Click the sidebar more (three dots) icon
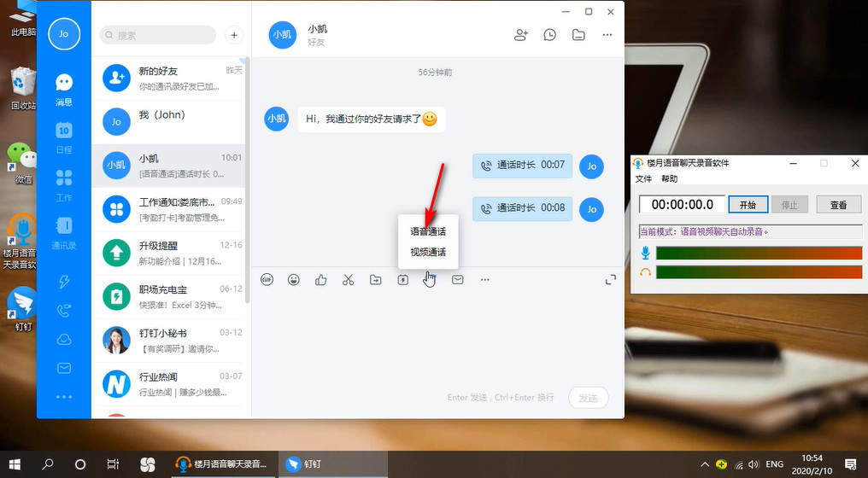868x478 pixels. coord(64,397)
